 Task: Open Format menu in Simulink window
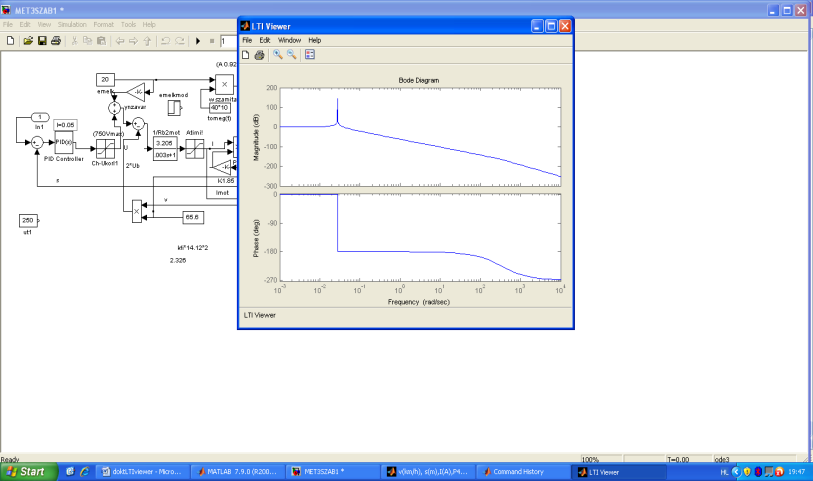[x=104, y=24]
